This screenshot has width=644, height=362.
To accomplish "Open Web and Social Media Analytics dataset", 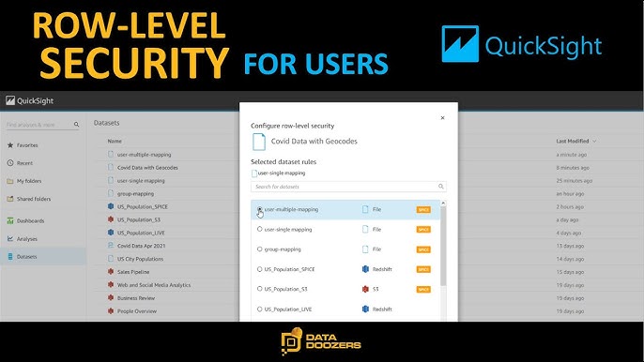I will 154,285.
